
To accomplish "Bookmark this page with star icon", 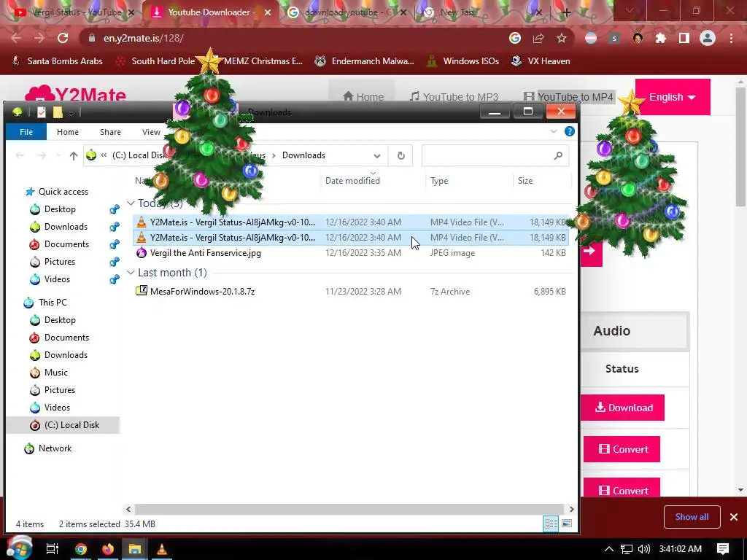I will click(x=562, y=38).
